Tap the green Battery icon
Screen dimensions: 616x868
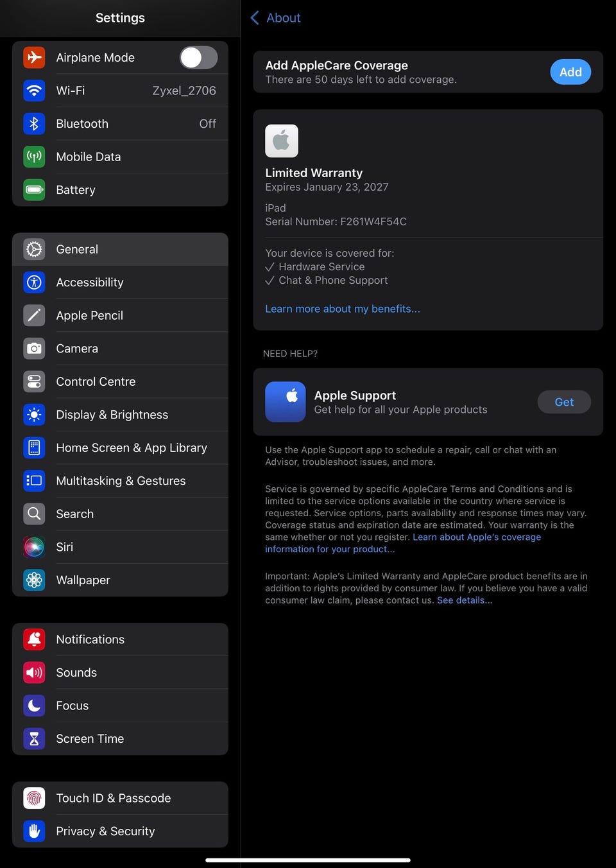(x=35, y=190)
